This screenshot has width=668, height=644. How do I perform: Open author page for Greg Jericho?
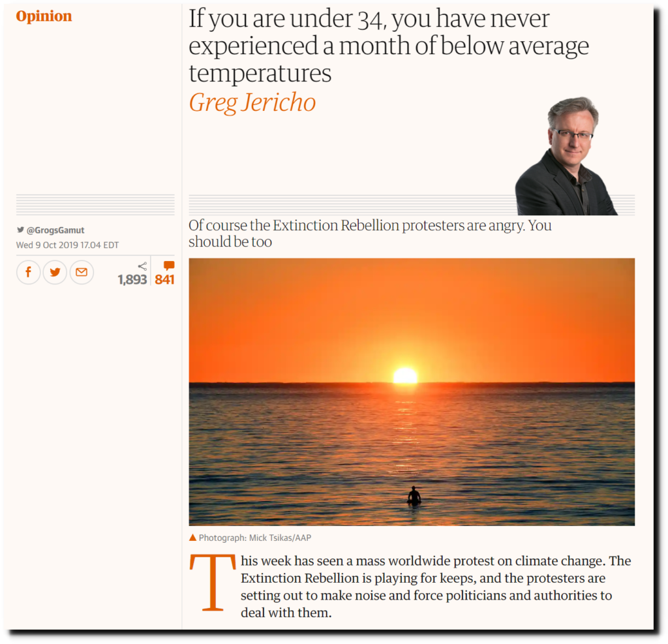click(x=252, y=102)
